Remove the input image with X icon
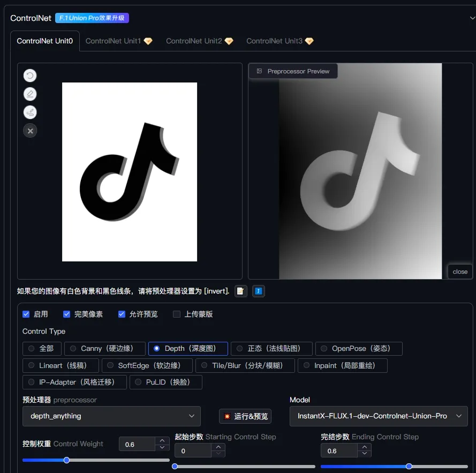Screen dimensions: 476x473 point(30,131)
